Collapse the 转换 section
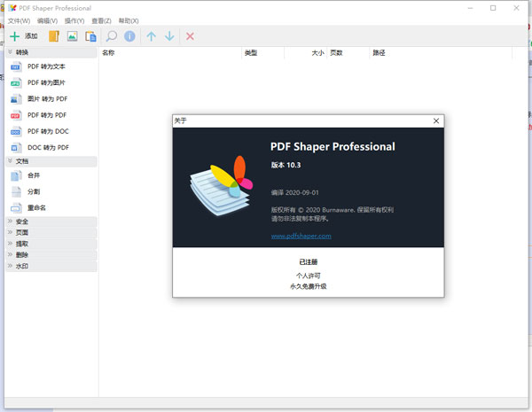532x412 pixels. click(x=51, y=52)
